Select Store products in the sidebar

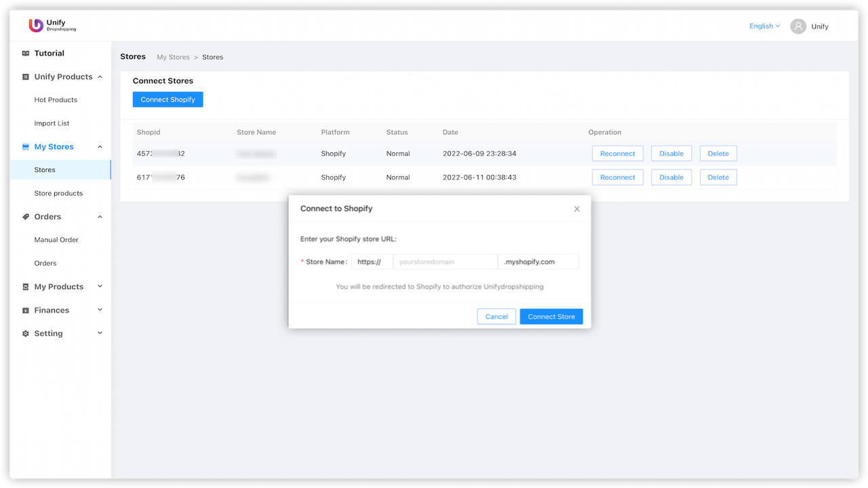[58, 192]
